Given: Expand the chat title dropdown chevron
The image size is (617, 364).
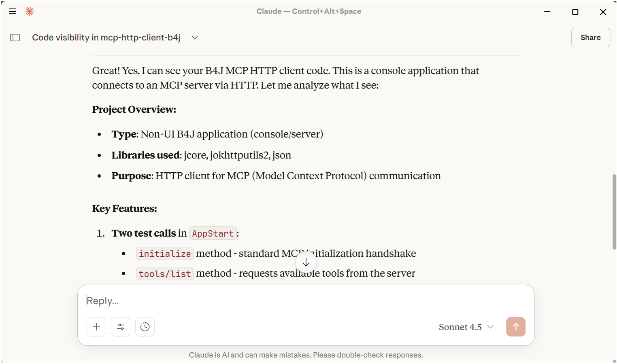Looking at the screenshot, I should (x=195, y=38).
